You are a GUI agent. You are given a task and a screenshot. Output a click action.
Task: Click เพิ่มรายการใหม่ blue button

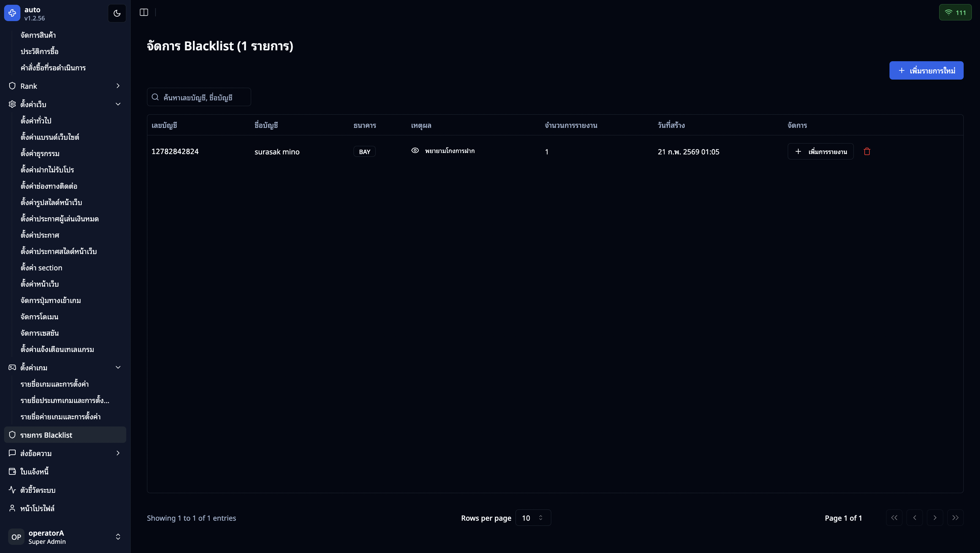926,70
